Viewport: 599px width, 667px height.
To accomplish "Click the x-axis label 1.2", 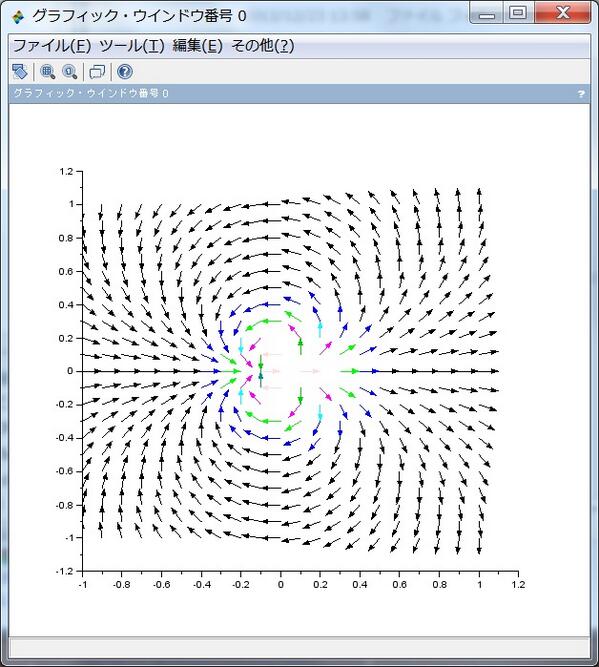I will 519,585.
